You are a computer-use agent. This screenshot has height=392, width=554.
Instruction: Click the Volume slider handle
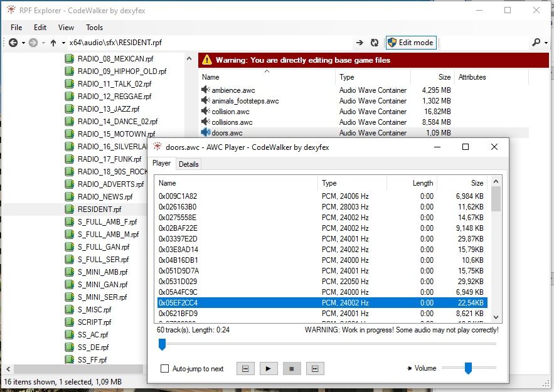coord(468,368)
